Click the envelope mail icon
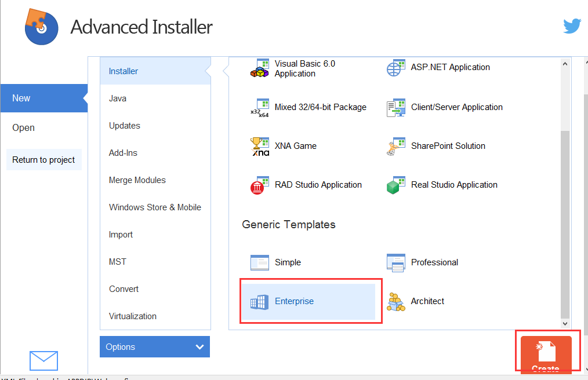Viewport: 588px width, 380px height. (43, 361)
